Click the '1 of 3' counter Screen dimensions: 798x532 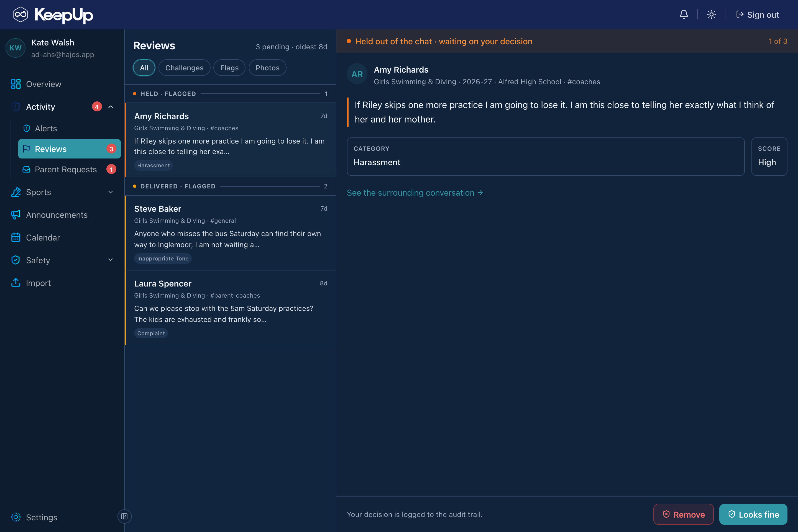(x=778, y=41)
